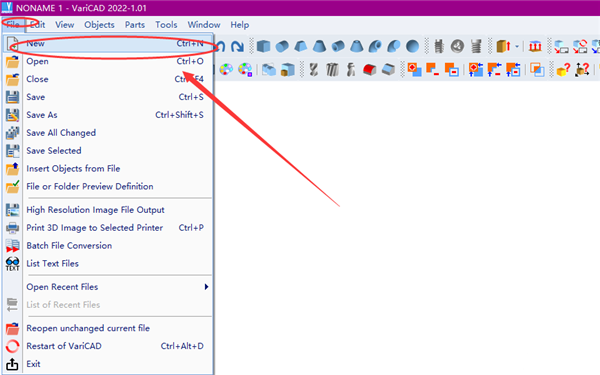Select the hollow pipe elbow tool
The height and width of the screenshot is (375, 600).
pos(375,47)
